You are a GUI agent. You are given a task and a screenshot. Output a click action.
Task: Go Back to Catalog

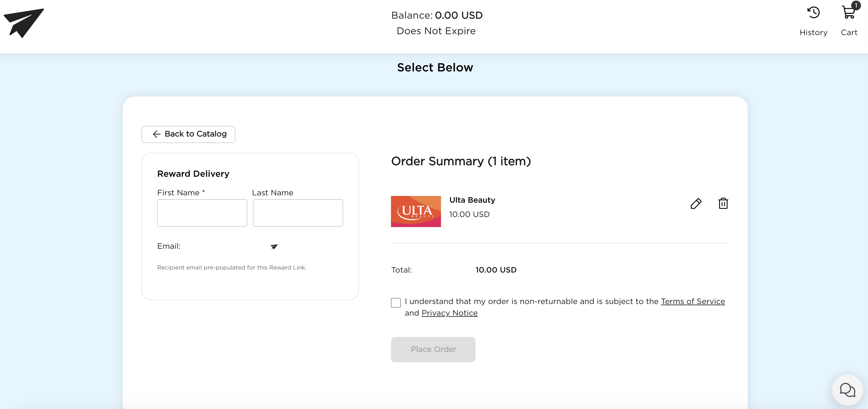(x=188, y=134)
